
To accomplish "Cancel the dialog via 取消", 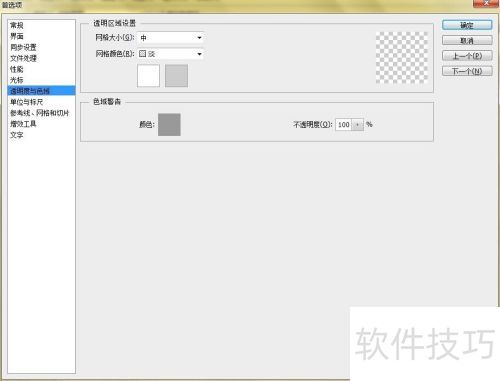I will (x=467, y=40).
